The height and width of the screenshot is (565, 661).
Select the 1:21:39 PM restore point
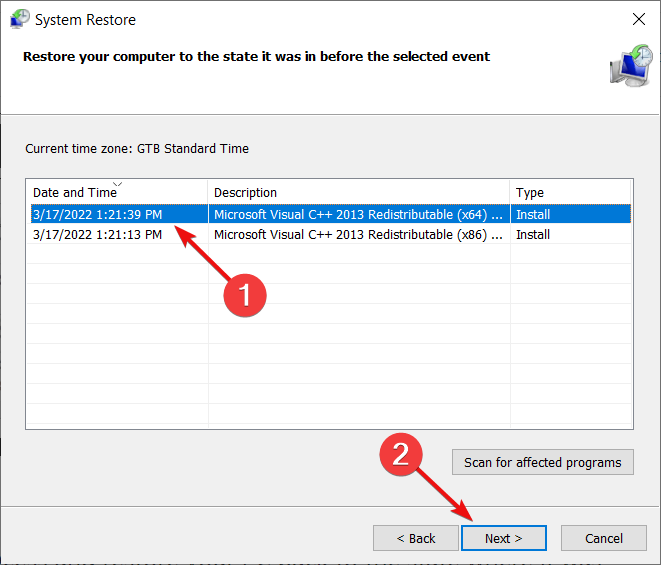click(97, 215)
